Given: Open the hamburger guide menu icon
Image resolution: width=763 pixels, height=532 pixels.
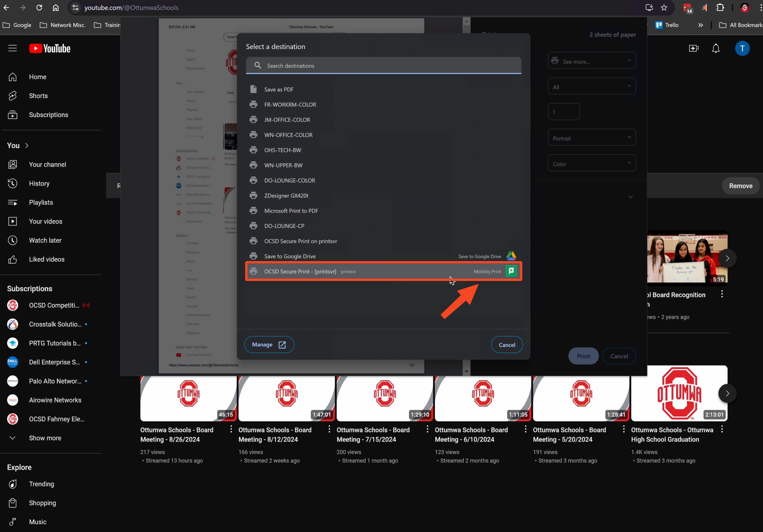Looking at the screenshot, I should 13,48.
